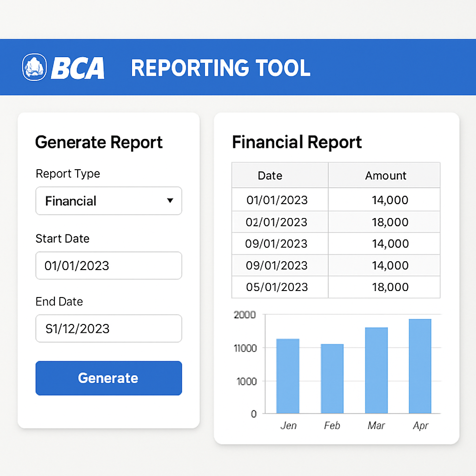This screenshot has height=476, width=476.
Task: Click the Jan bar in the chart
Action: [x=288, y=376]
